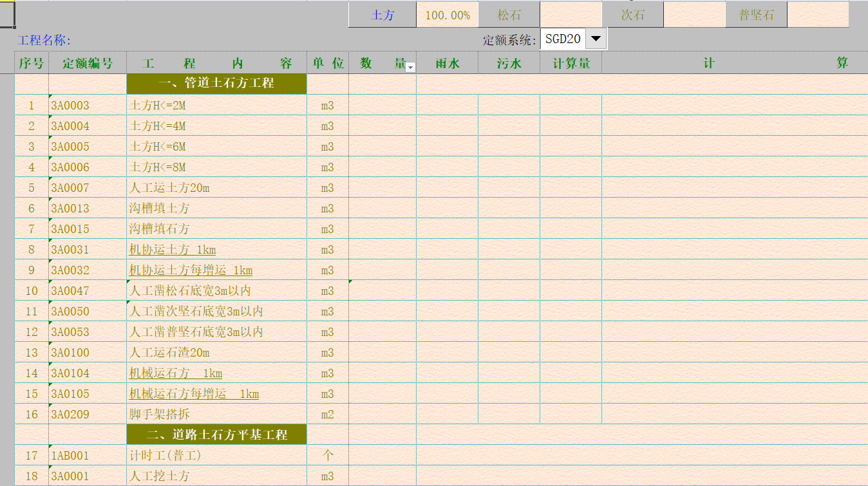
Task: Select the 土方H<=6M content cell
Action: point(217,147)
